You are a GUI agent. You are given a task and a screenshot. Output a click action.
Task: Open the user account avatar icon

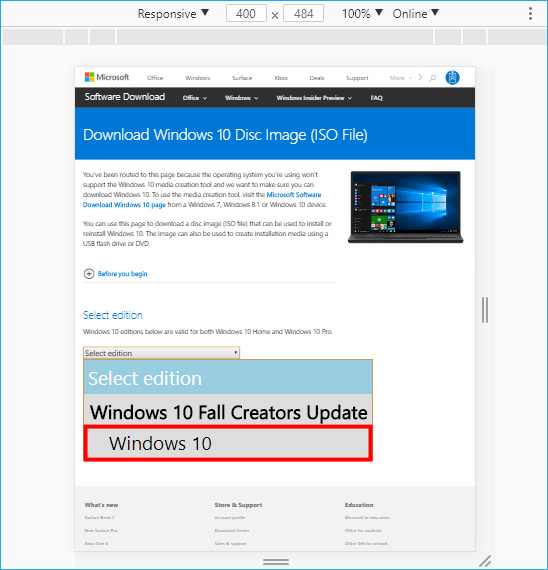tap(452, 77)
